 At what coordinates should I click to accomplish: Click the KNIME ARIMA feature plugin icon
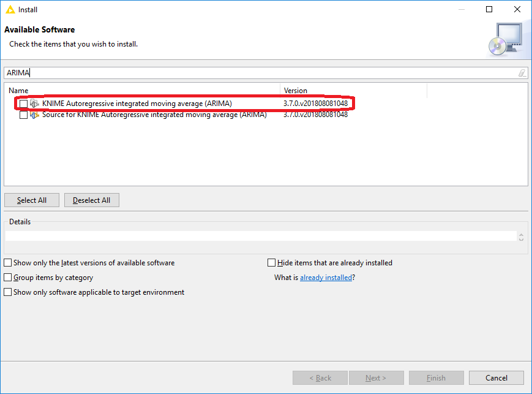tap(34, 104)
